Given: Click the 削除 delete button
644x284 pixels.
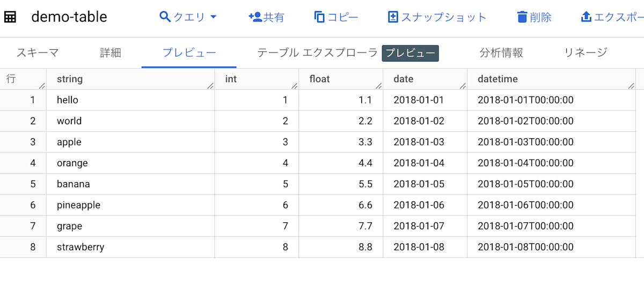Looking at the screenshot, I should [534, 17].
